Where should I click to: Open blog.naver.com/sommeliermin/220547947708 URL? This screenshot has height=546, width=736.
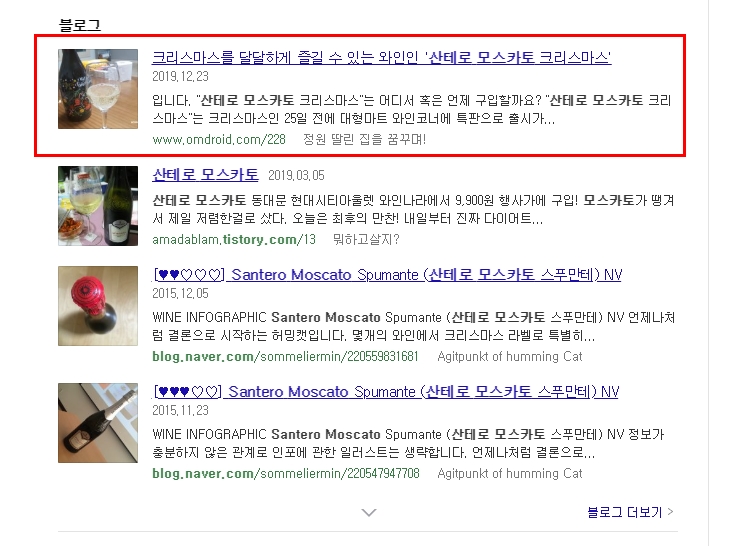click(286, 474)
